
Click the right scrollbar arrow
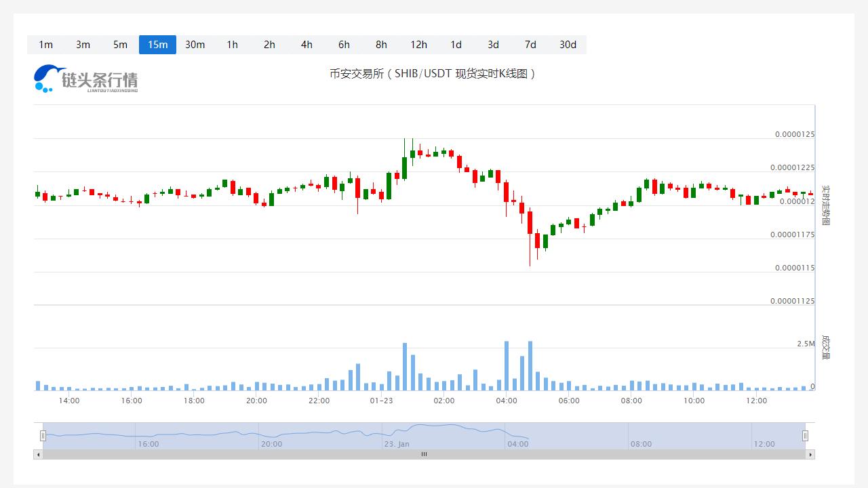[x=810, y=455]
